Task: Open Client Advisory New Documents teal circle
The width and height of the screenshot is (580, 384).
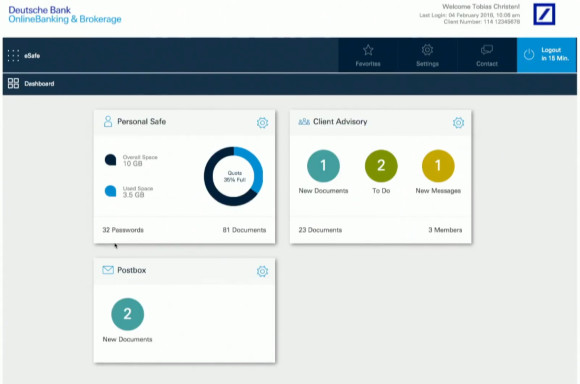Action: click(x=323, y=166)
